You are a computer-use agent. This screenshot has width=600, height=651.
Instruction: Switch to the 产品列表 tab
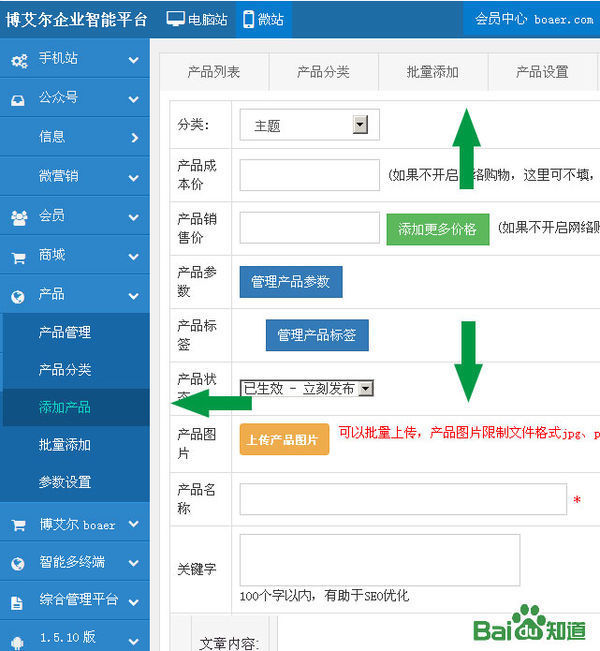(x=214, y=72)
